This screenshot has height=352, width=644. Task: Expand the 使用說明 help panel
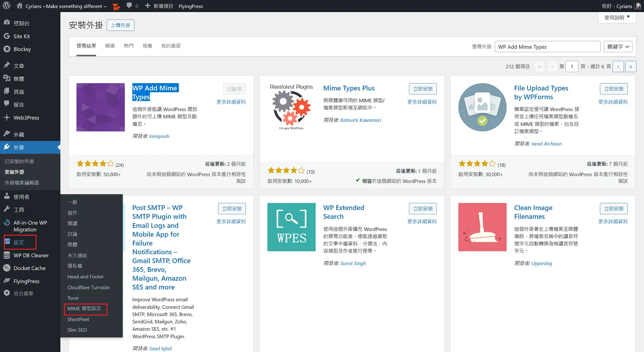(617, 17)
